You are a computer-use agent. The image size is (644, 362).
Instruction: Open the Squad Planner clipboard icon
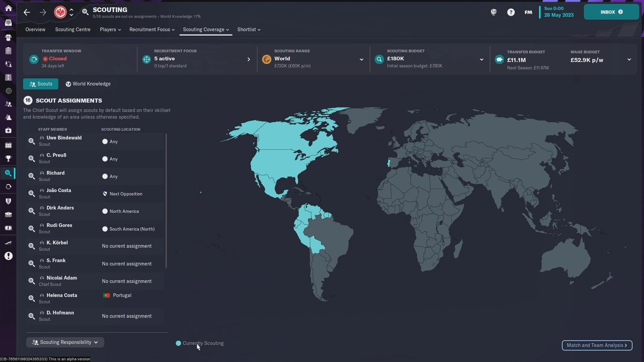coord(8,51)
